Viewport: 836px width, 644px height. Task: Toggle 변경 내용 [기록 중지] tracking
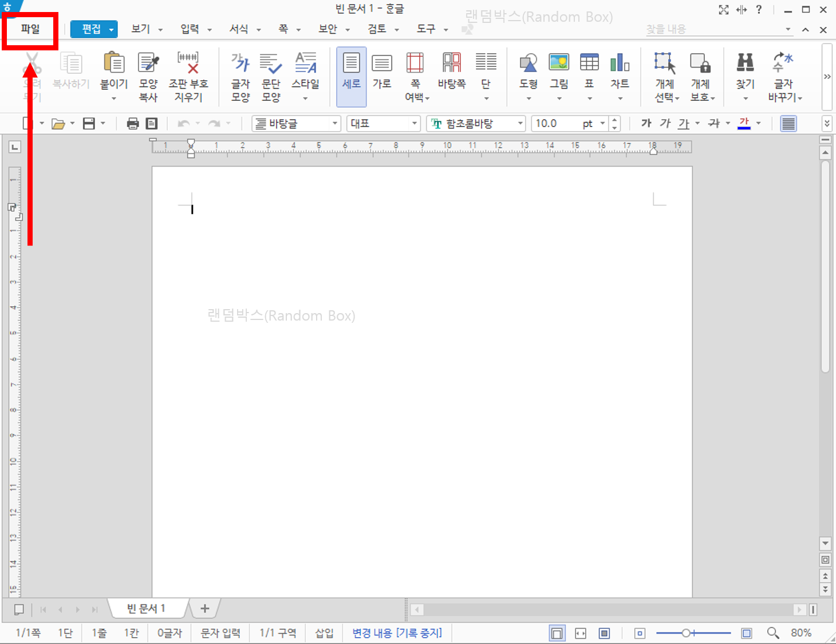coord(397,633)
